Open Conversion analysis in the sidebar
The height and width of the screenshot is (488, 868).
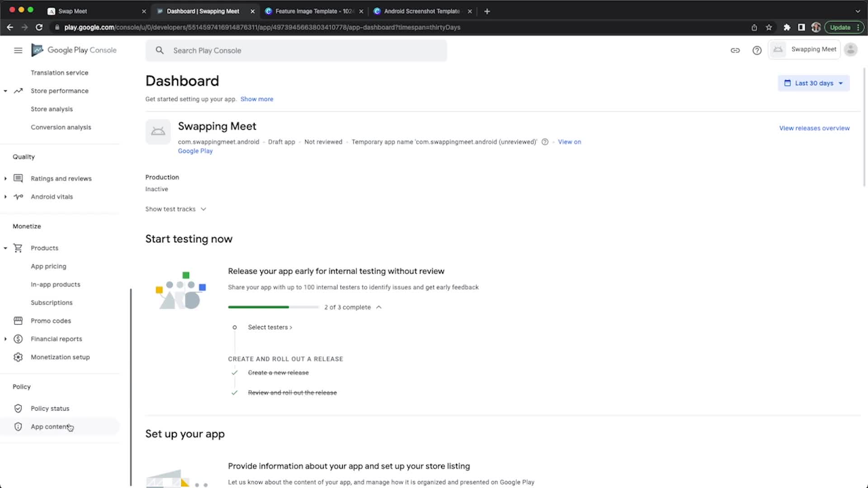point(61,127)
